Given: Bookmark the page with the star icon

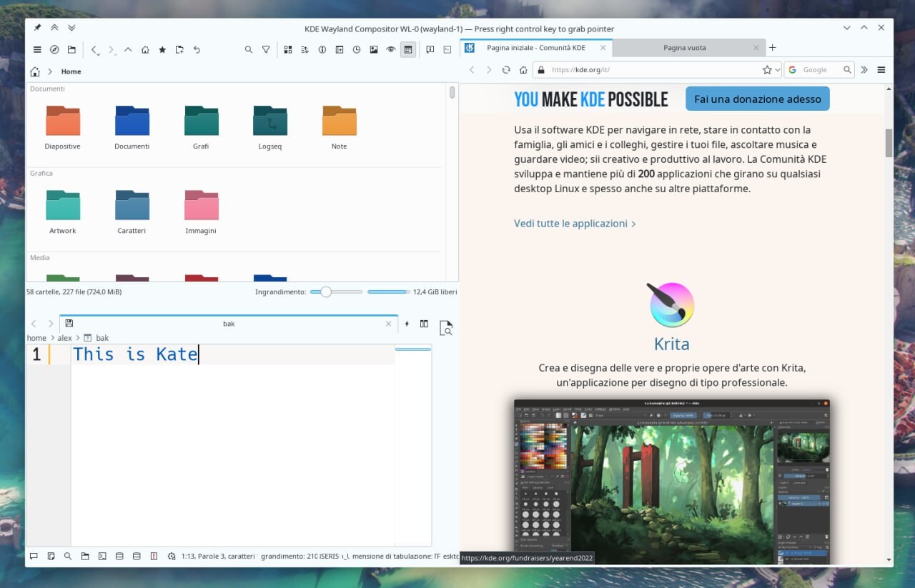Looking at the screenshot, I should 767,70.
